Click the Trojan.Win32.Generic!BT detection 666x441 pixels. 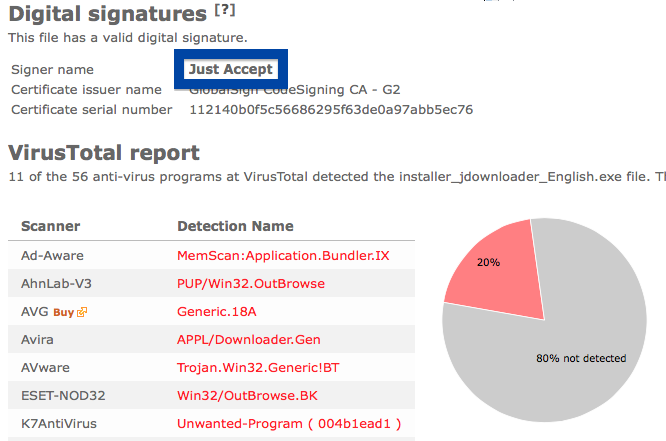coord(258,368)
